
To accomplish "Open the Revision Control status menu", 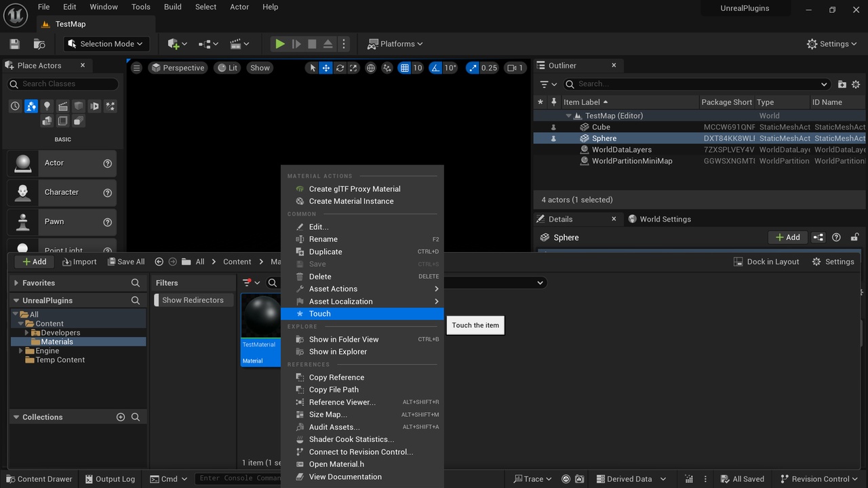I will pos(818,479).
